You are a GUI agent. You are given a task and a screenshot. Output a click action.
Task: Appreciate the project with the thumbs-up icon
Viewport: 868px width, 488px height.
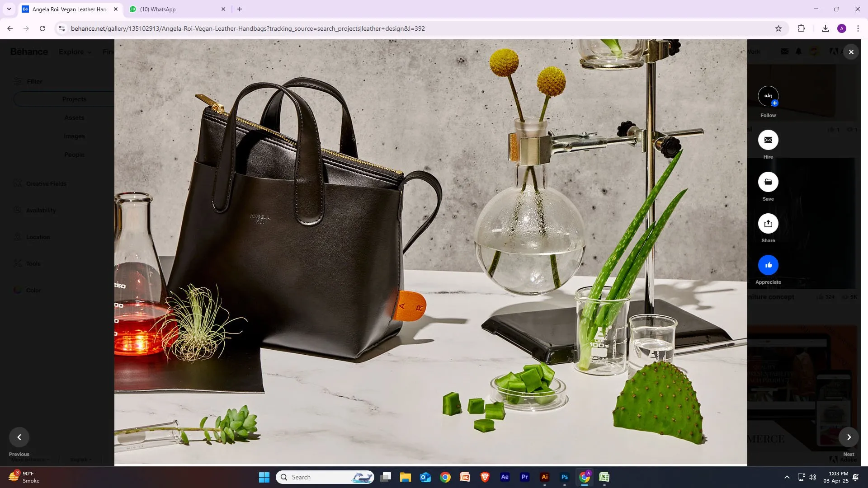[x=768, y=265]
